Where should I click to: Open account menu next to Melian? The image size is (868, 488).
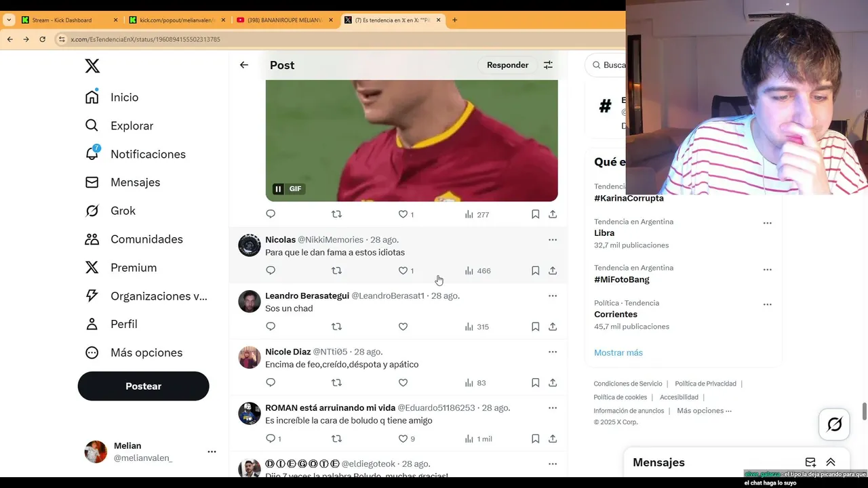(x=212, y=451)
